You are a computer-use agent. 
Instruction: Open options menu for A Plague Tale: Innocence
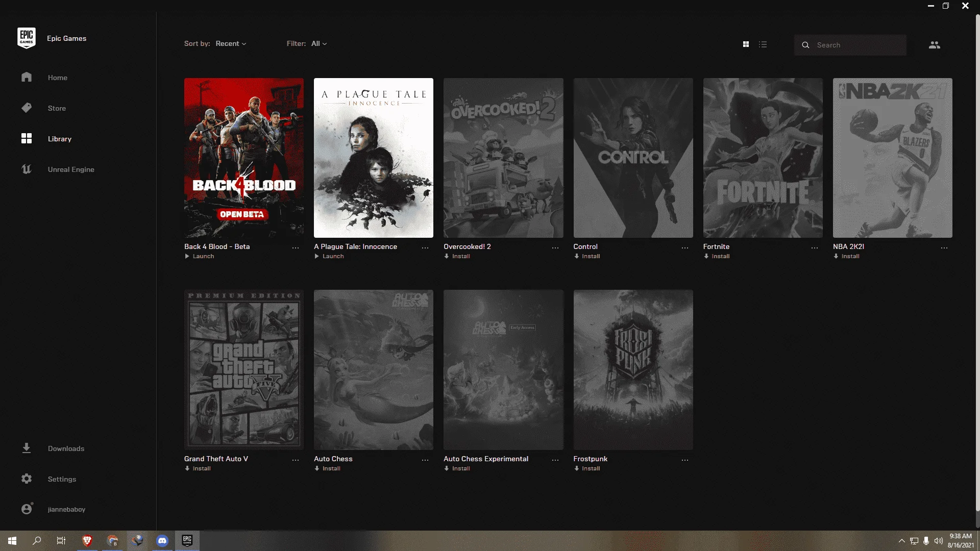point(425,247)
